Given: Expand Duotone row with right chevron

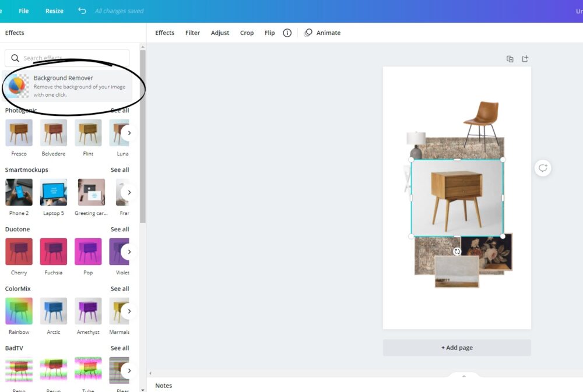Looking at the screenshot, I should tap(129, 252).
